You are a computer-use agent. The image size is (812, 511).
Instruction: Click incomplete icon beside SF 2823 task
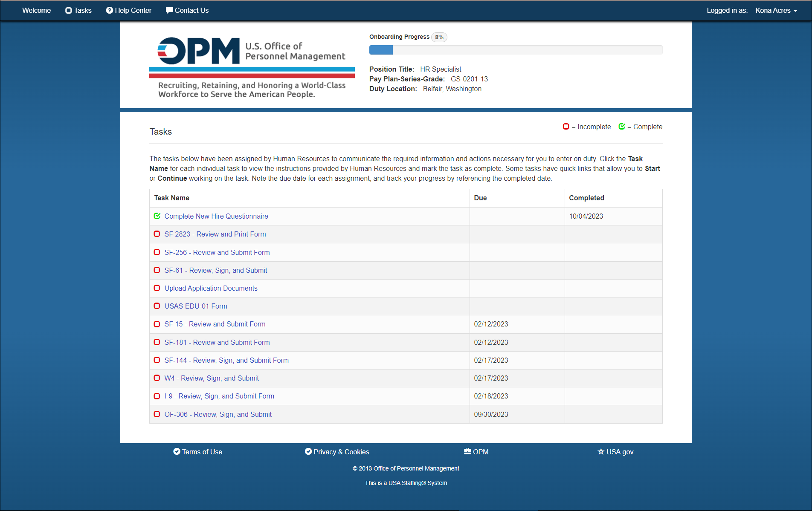click(157, 234)
